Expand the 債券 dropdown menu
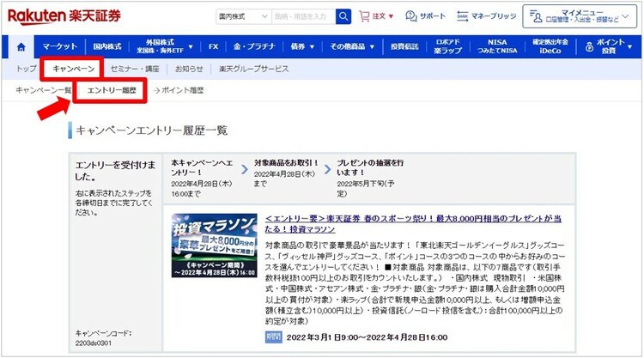 tap(302, 47)
